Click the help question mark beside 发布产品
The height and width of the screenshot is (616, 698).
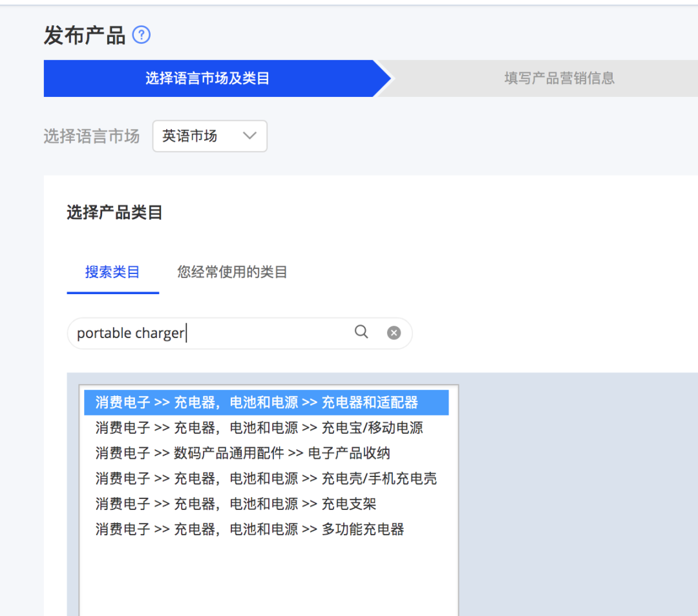(141, 35)
